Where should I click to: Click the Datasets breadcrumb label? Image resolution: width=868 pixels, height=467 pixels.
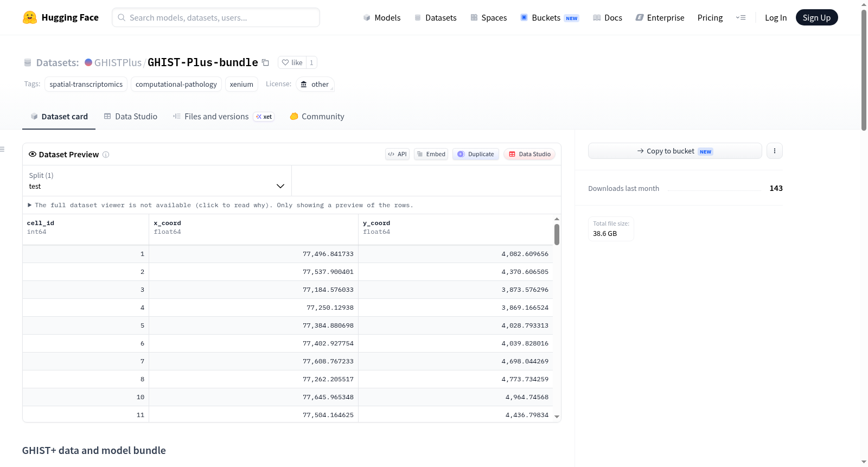coord(58,62)
